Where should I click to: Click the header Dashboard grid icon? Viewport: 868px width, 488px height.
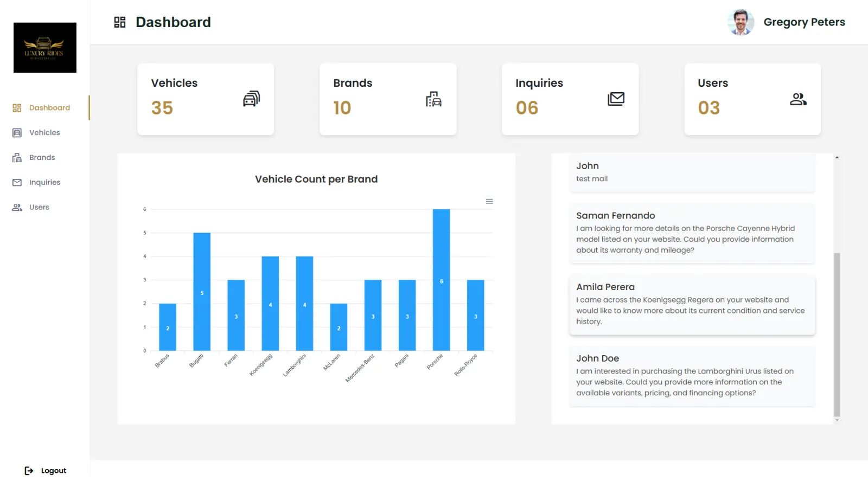120,22
